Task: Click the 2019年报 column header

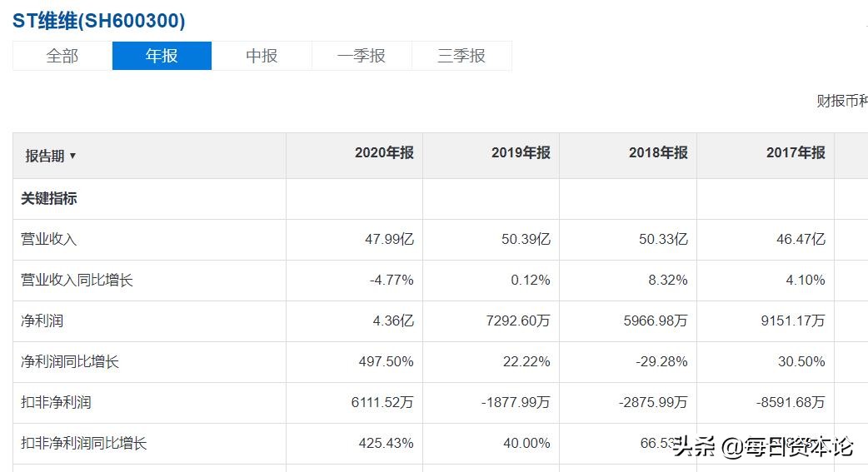Action: (x=521, y=152)
